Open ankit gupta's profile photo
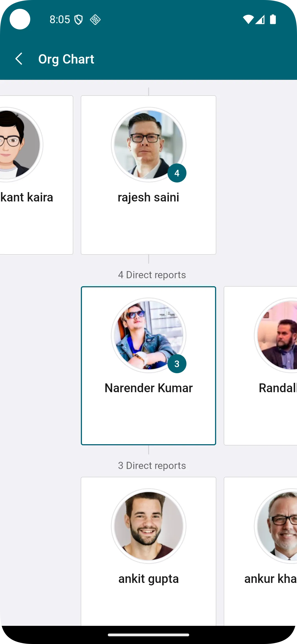 [x=148, y=526]
